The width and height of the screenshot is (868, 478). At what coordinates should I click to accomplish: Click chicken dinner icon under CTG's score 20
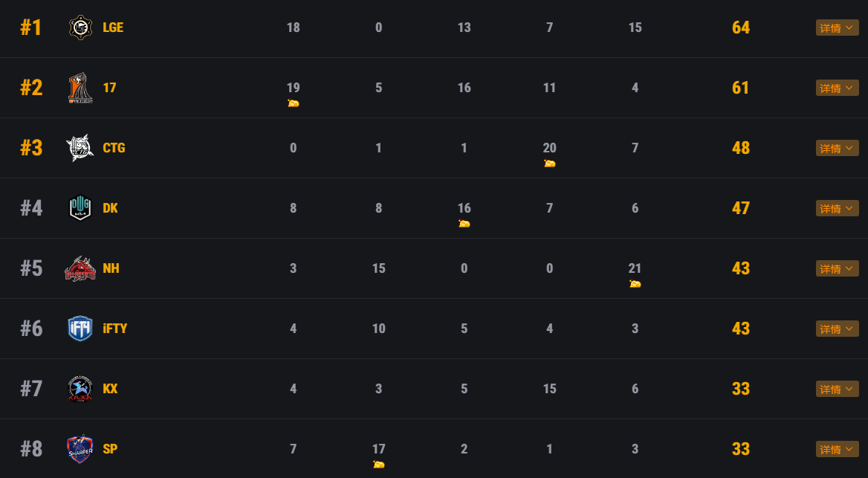(x=550, y=164)
